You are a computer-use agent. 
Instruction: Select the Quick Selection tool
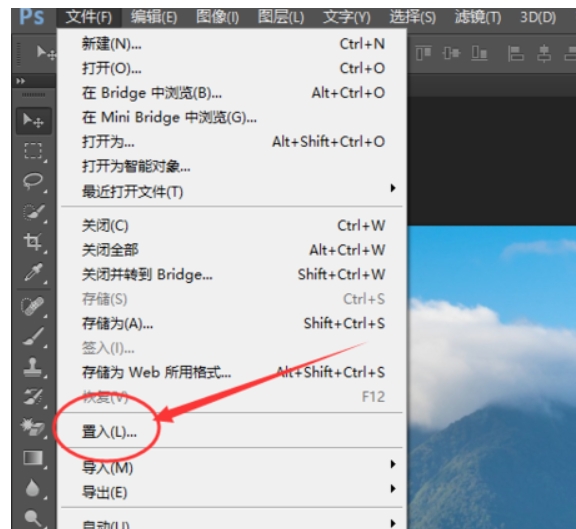pos(34,212)
